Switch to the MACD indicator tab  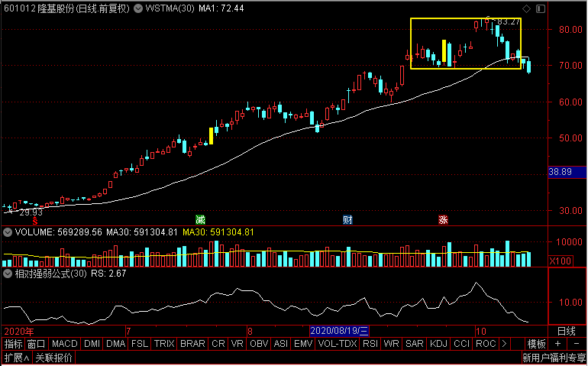pos(64,344)
